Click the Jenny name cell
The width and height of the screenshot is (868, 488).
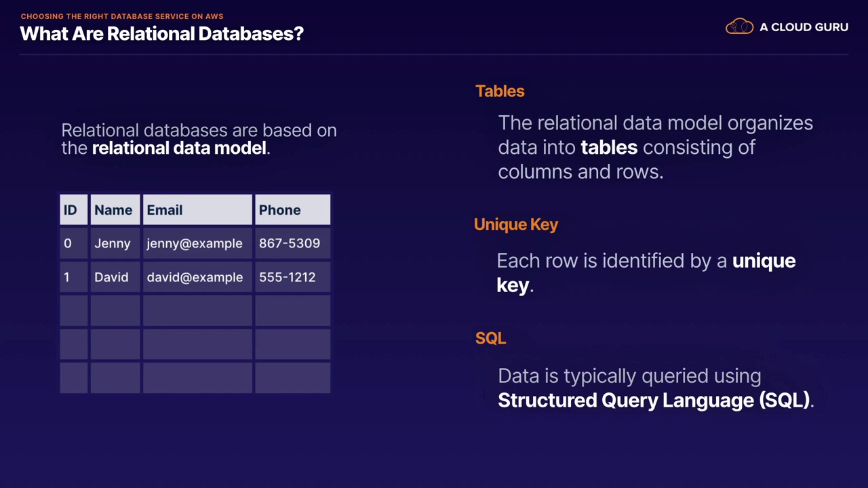pyautogui.click(x=114, y=243)
